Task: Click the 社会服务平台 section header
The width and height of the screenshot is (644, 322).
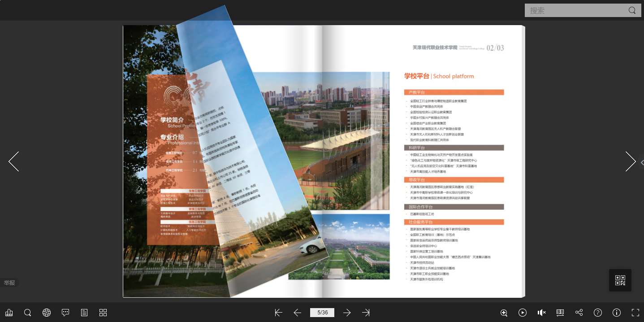Action: [454, 222]
